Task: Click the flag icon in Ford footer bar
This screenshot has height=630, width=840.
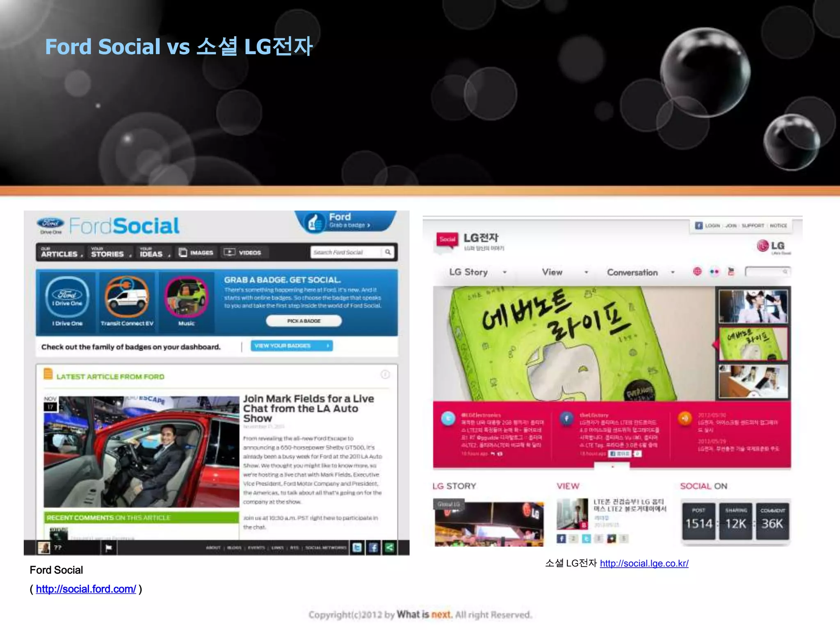Action: pos(109,548)
